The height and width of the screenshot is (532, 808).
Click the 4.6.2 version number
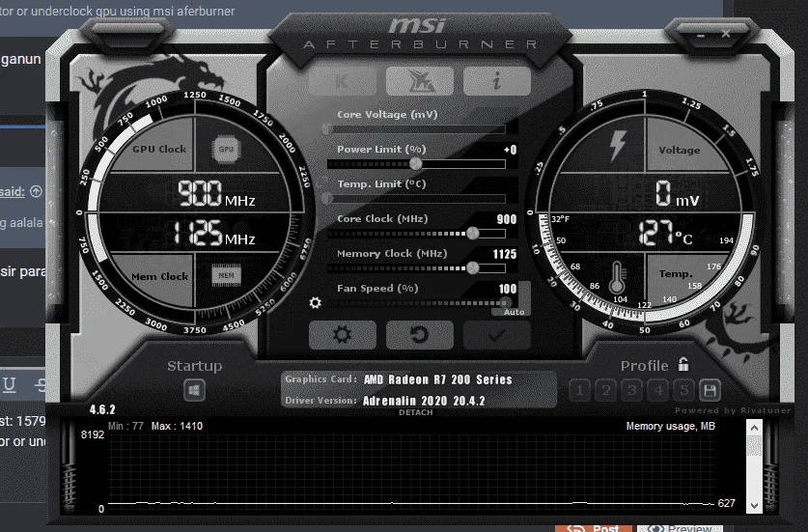[102, 409]
